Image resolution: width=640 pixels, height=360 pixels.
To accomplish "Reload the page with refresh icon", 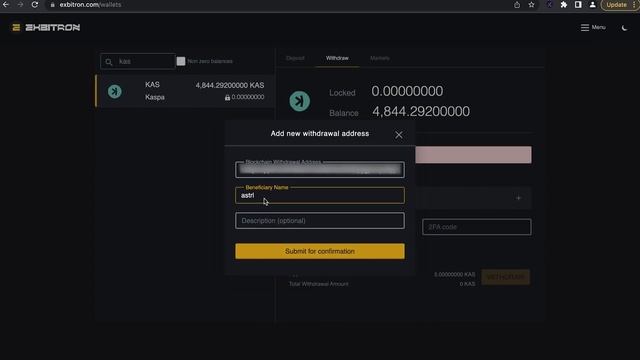I will (x=35, y=4).
